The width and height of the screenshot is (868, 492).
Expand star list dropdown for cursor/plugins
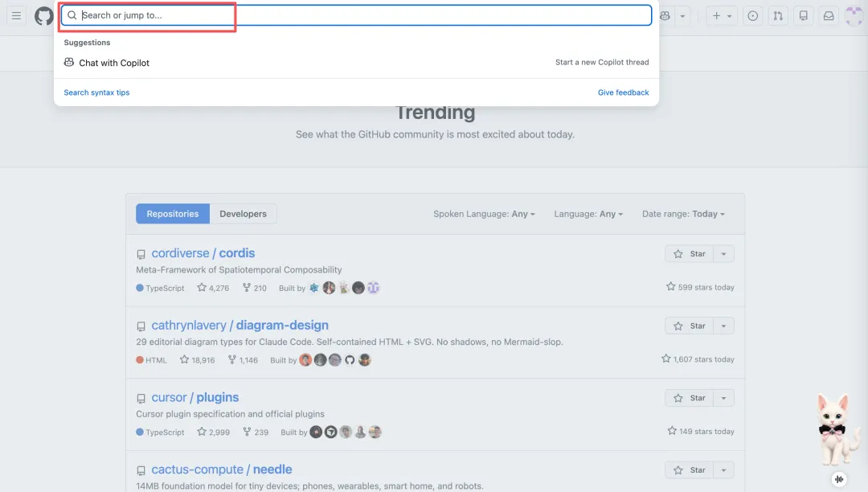pyautogui.click(x=723, y=398)
